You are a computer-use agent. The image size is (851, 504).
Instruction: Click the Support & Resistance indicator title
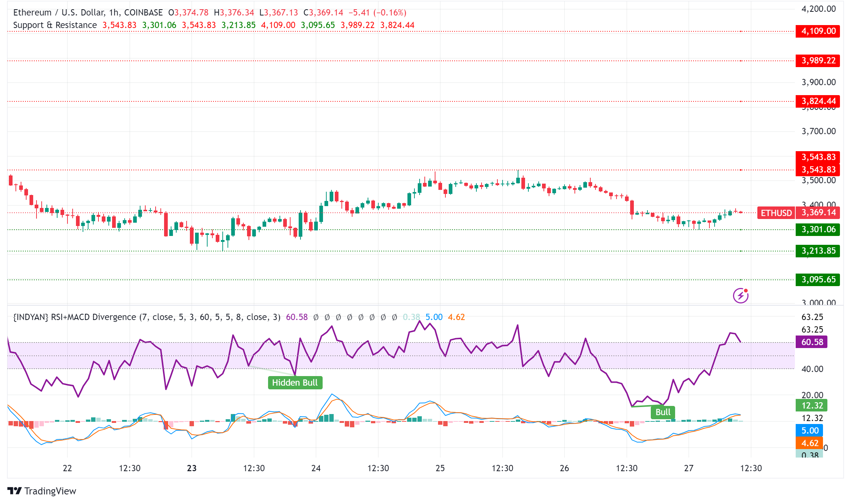55,25
